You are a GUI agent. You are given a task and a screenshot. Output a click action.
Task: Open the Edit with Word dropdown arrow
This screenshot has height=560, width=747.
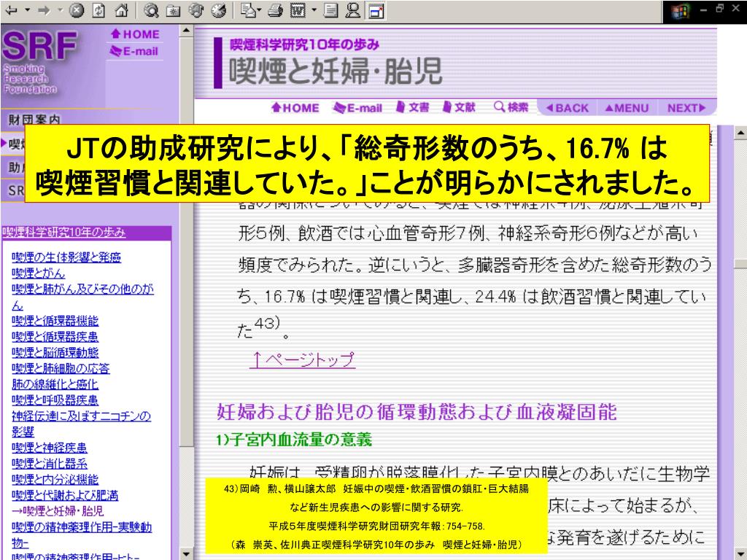314,10
